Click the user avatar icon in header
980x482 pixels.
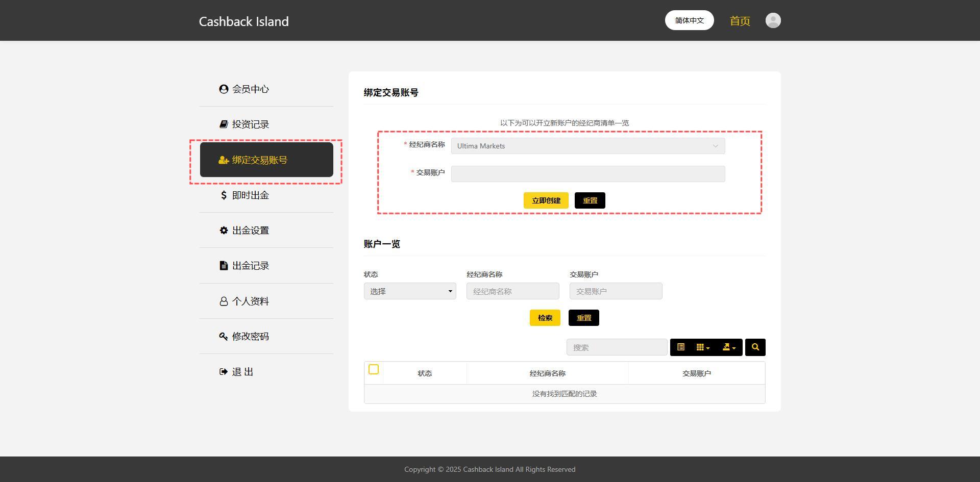773,20
